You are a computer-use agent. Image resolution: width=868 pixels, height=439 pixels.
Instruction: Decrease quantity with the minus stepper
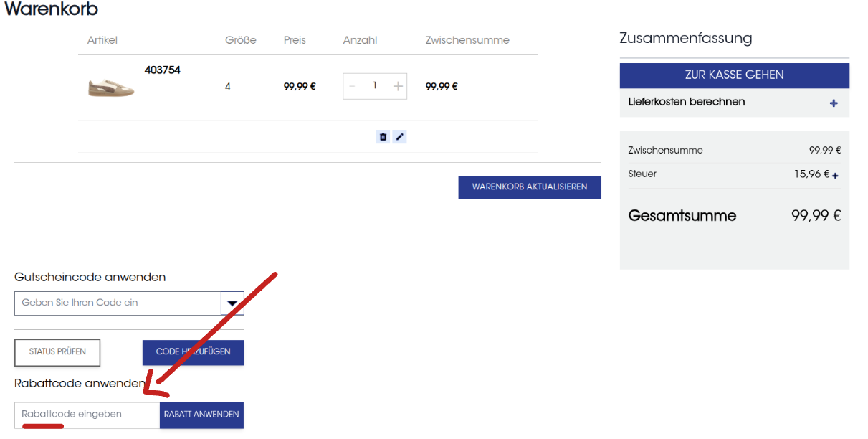pyautogui.click(x=352, y=85)
